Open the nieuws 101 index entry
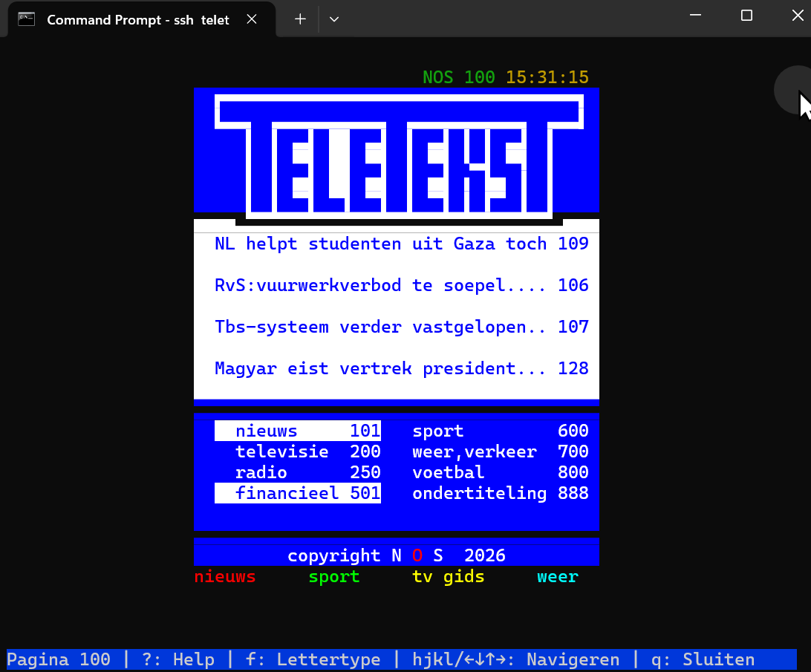Viewport: 811px width, 672px height. [298, 431]
